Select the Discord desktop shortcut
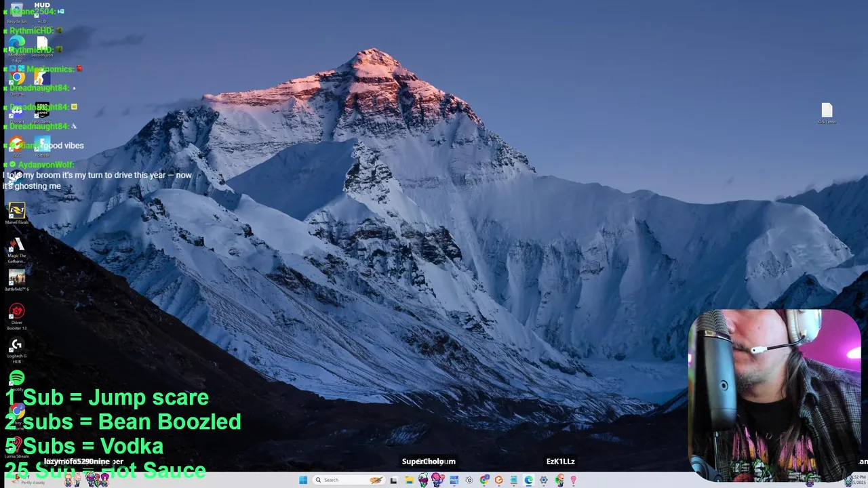The height and width of the screenshot is (488, 868). [x=16, y=113]
